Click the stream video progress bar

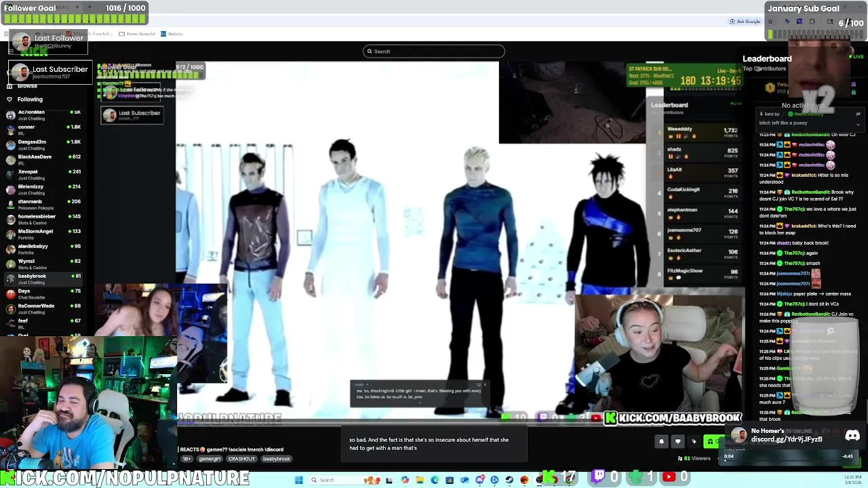point(461,424)
